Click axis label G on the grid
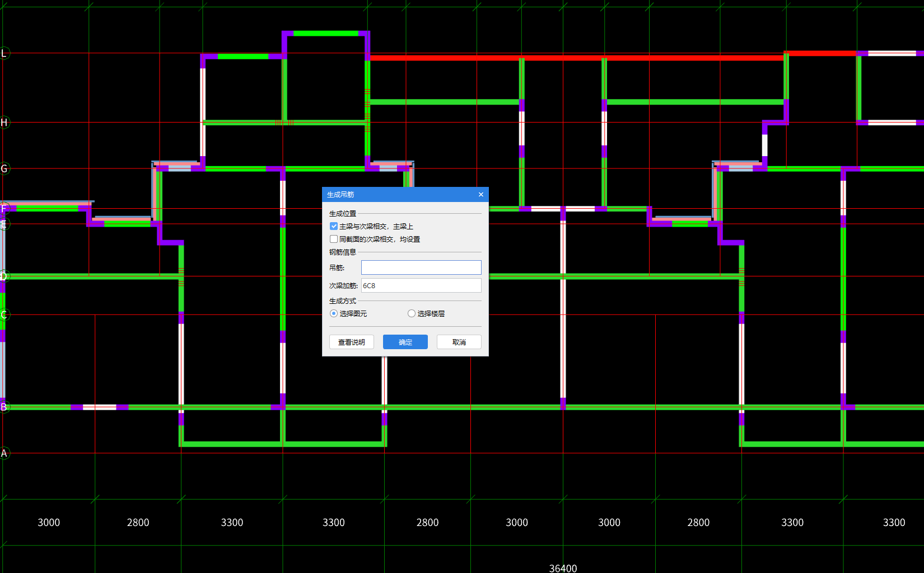 pyautogui.click(x=4, y=168)
